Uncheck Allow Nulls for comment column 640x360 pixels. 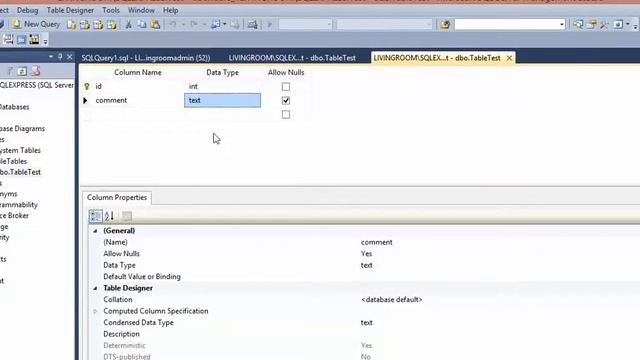point(286,100)
